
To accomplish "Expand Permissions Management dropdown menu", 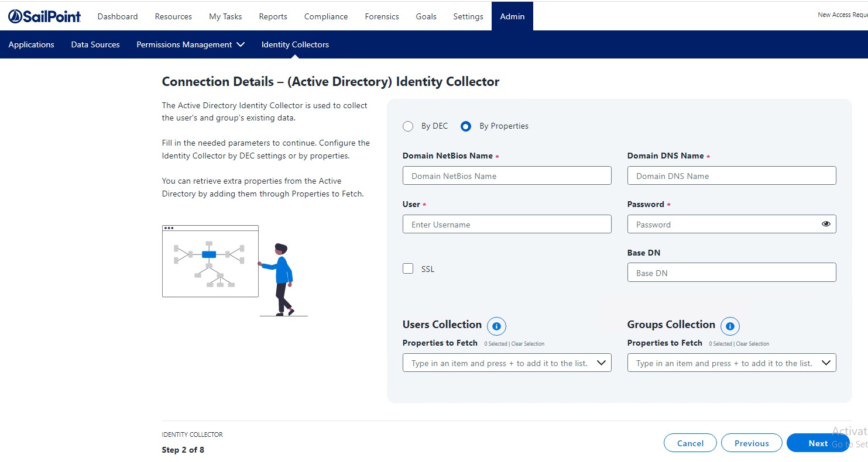I will (x=190, y=44).
